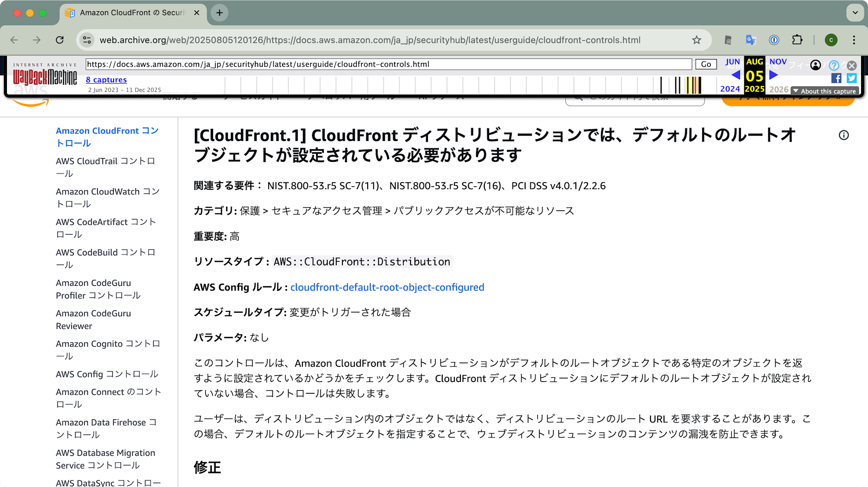Open Amazon CloudFront コントロール in sidebar
Image resolution: width=868 pixels, height=487 pixels.
[x=107, y=137]
